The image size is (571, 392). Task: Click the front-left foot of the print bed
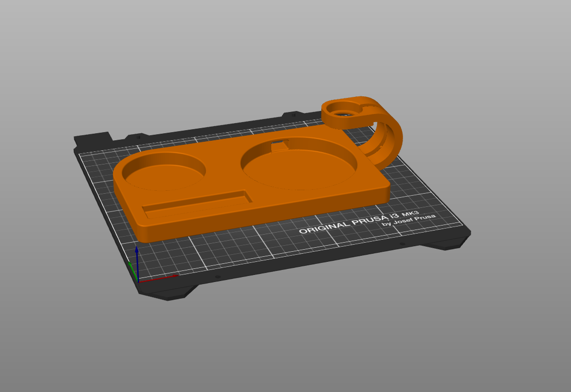click(168, 293)
